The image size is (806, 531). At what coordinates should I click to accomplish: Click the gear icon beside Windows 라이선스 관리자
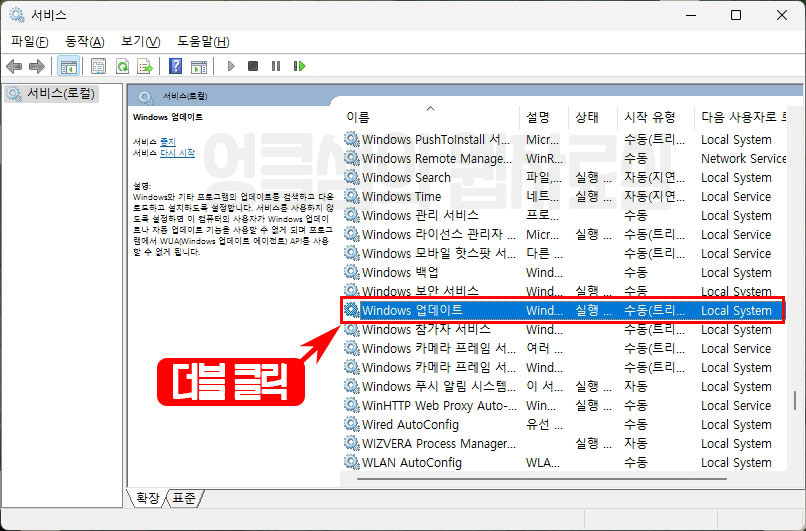coord(352,234)
